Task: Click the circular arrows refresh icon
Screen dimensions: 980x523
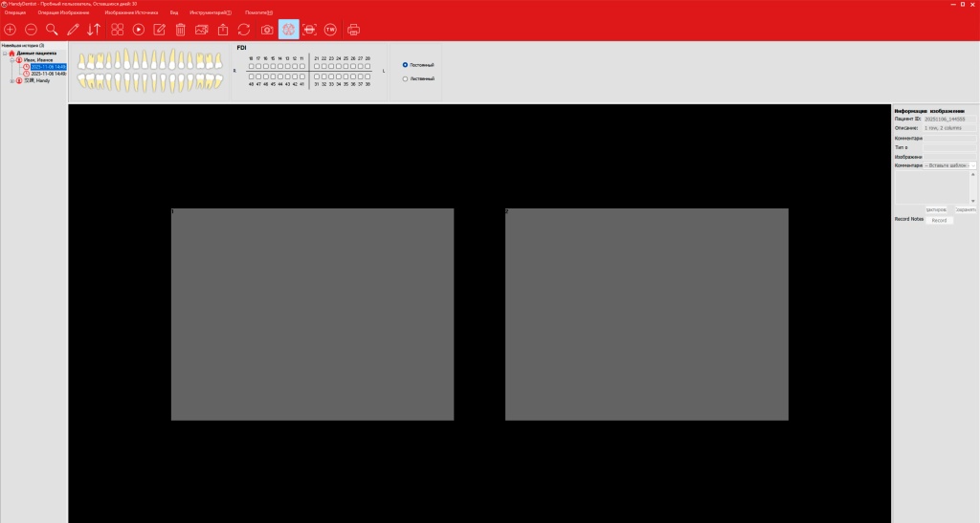Action: pyautogui.click(x=244, y=30)
